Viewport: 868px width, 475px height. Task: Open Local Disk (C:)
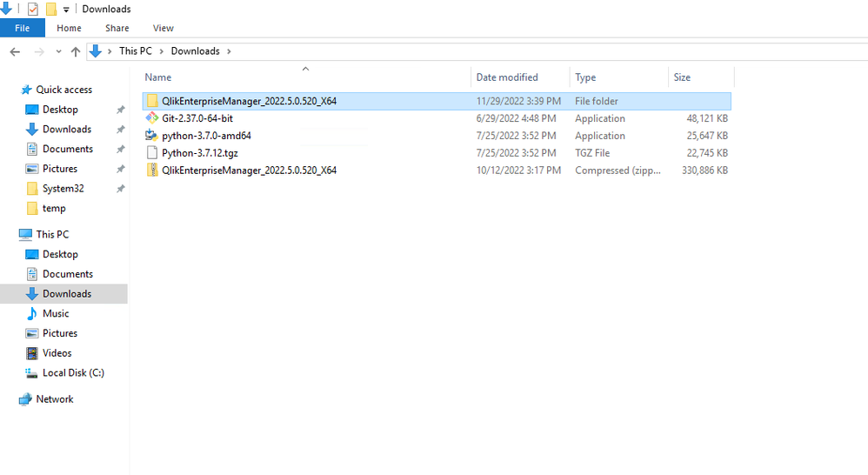pyautogui.click(x=73, y=373)
